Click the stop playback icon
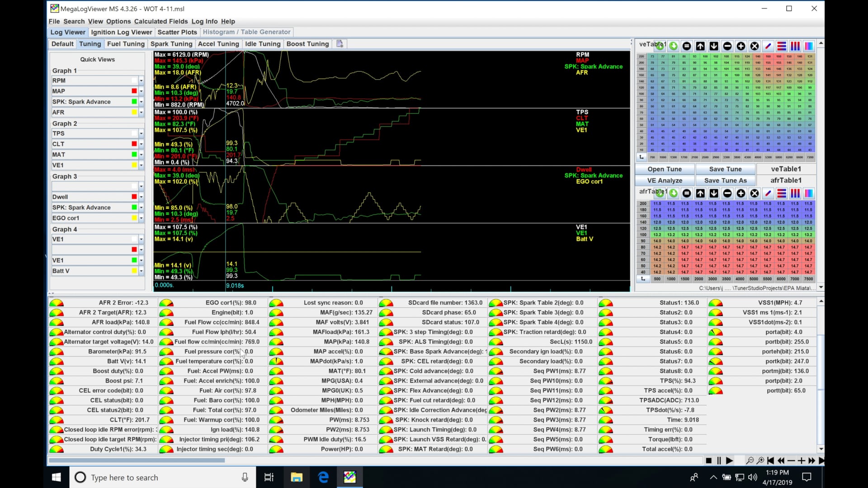The image size is (868, 488). (708, 460)
